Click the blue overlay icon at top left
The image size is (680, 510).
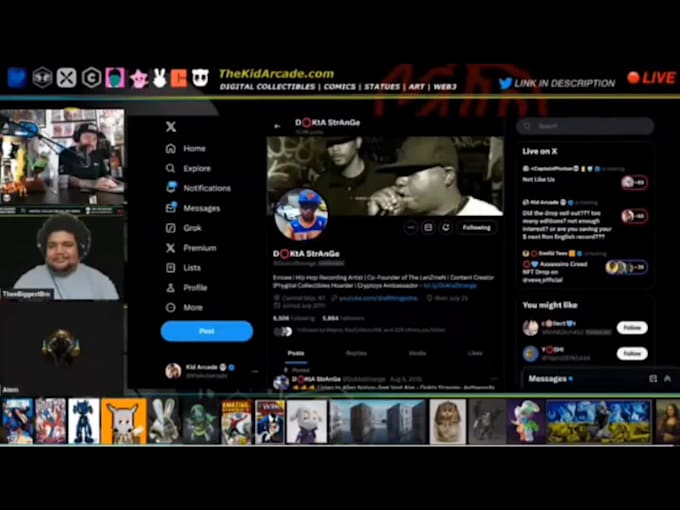tap(17, 78)
